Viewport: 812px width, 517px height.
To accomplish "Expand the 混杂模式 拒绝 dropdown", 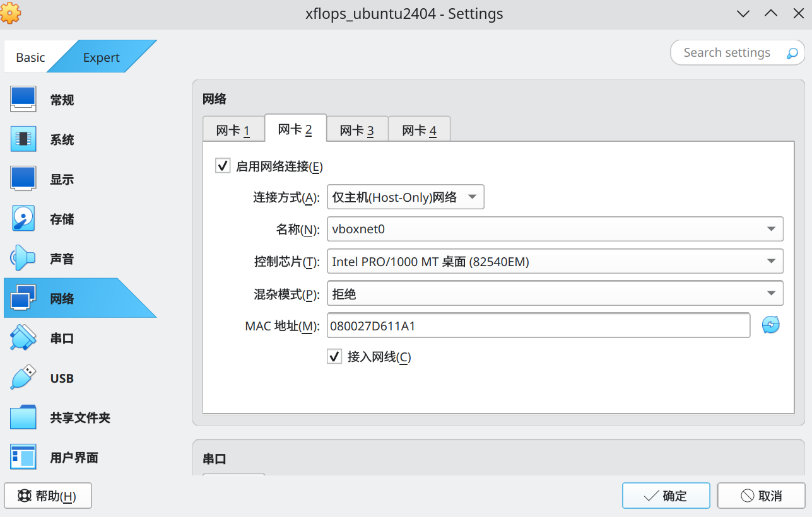I will [x=555, y=293].
